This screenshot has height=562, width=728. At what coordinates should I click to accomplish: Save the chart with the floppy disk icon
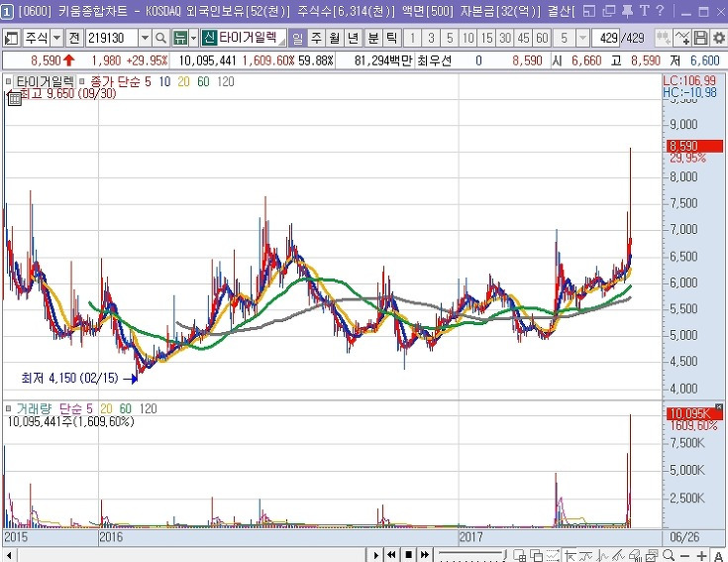[700, 38]
